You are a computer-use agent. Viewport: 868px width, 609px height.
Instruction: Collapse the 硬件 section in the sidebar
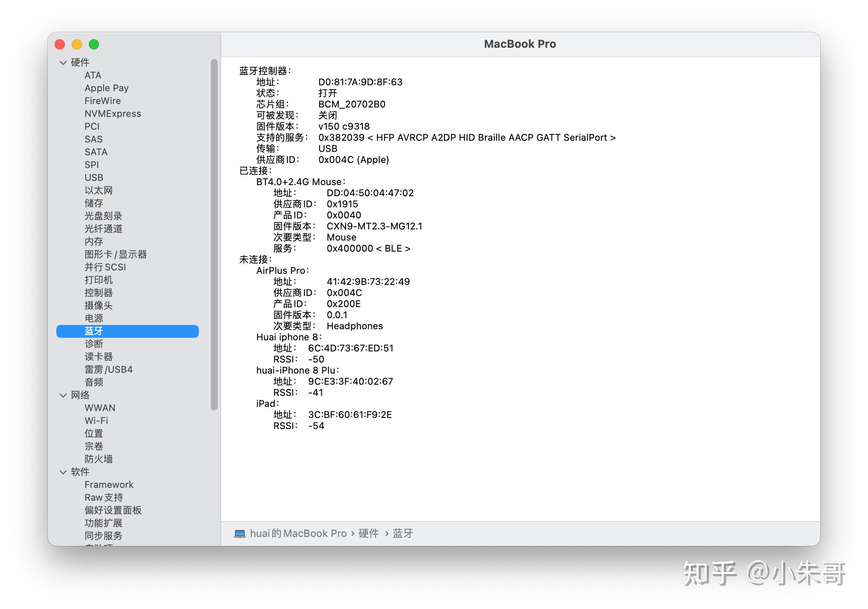coord(63,62)
